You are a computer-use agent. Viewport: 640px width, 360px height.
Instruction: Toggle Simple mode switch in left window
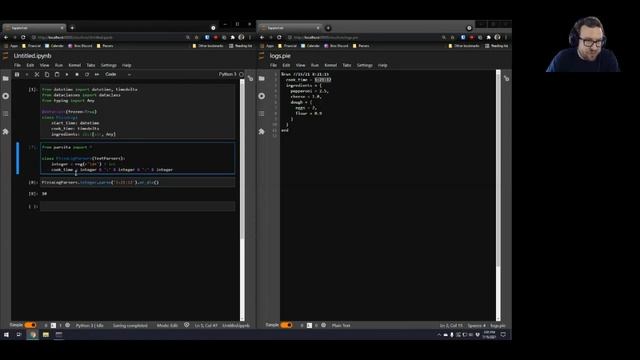click(31, 325)
